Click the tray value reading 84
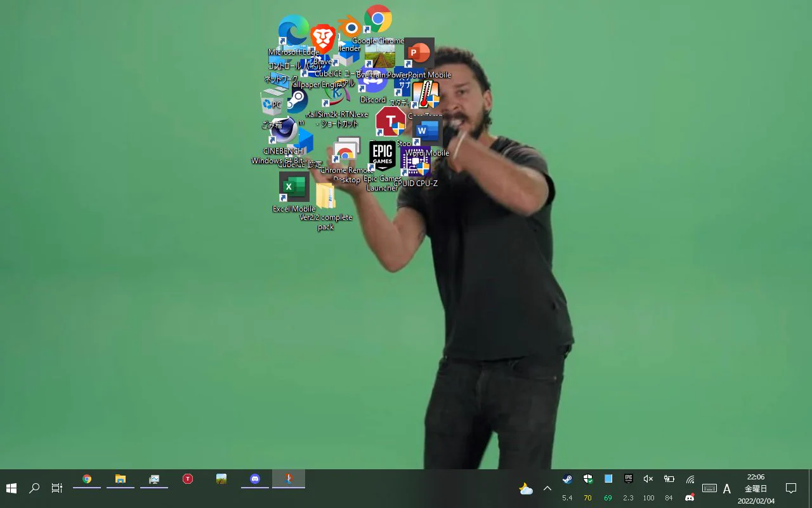 669,498
